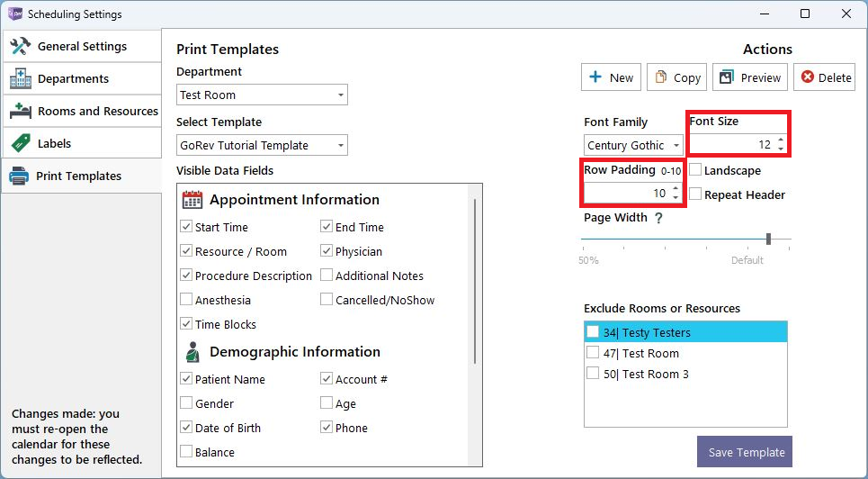The width and height of the screenshot is (868, 479).
Task: Click the Departments building icon
Action: tap(21, 78)
